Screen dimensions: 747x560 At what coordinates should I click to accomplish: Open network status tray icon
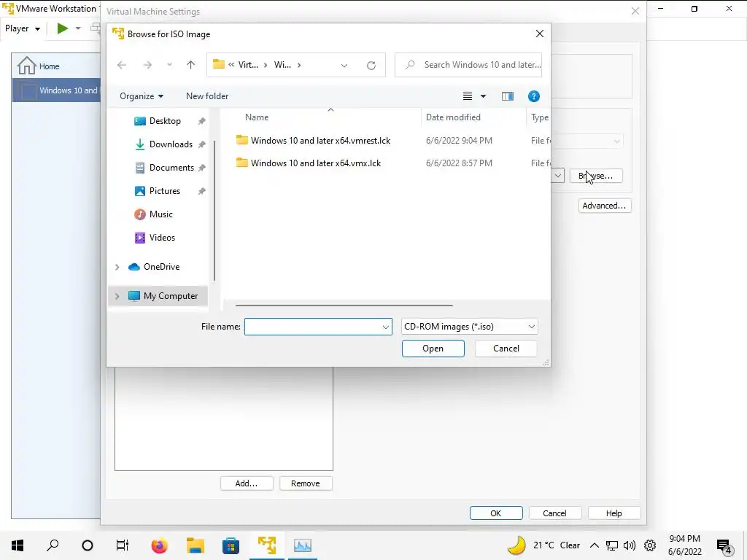click(x=612, y=545)
